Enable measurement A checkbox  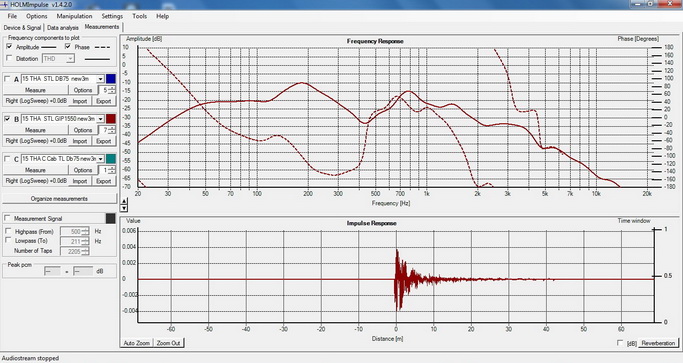[7, 79]
